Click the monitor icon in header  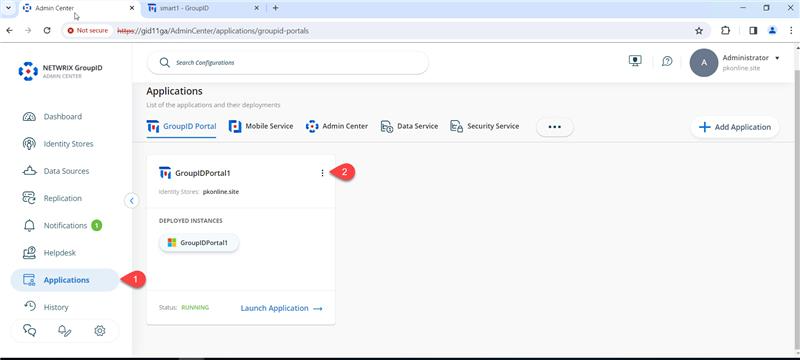coord(635,61)
